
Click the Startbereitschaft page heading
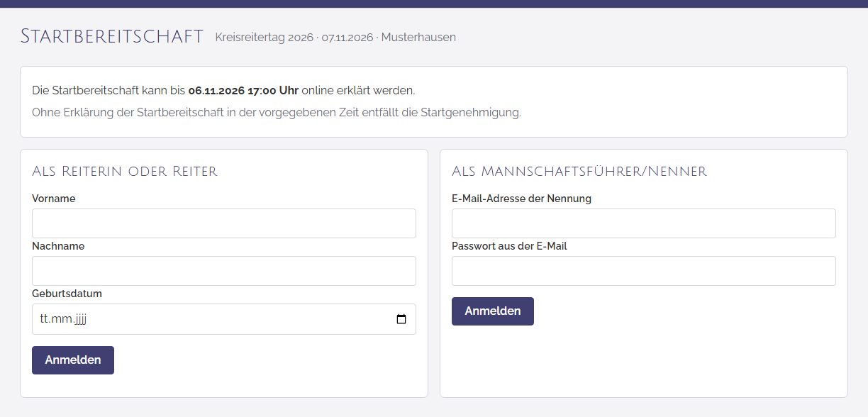click(112, 37)
